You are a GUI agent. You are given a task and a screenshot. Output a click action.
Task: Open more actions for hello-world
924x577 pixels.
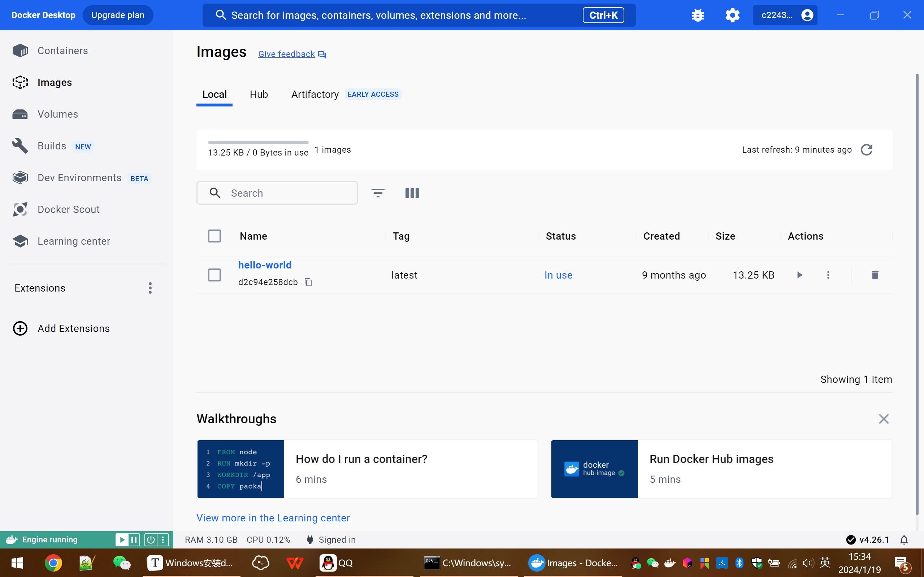pyautogui.click(x=828, y=275)
